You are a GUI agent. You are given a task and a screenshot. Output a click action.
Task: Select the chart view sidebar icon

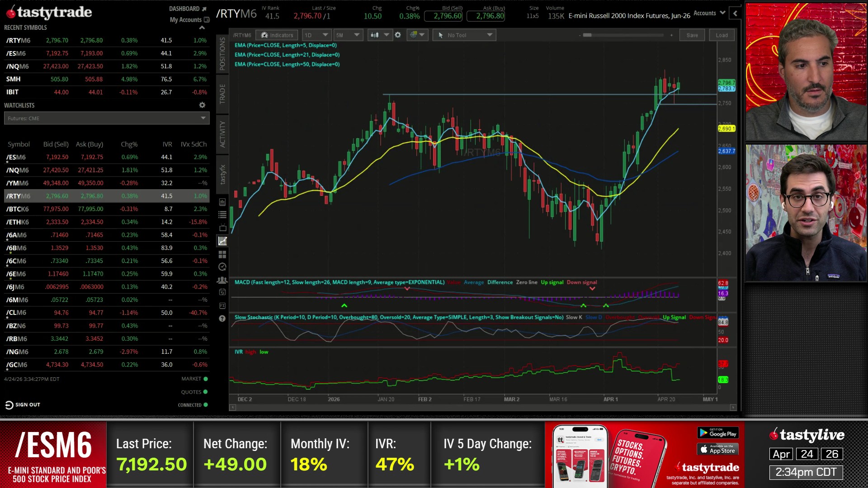tap(222, 241)
